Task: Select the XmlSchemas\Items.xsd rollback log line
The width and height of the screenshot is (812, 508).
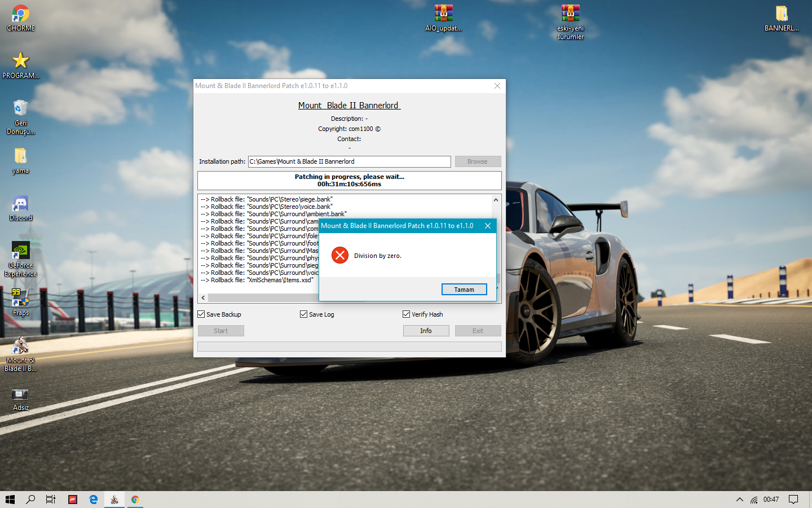Action: [x=257, y=280]
